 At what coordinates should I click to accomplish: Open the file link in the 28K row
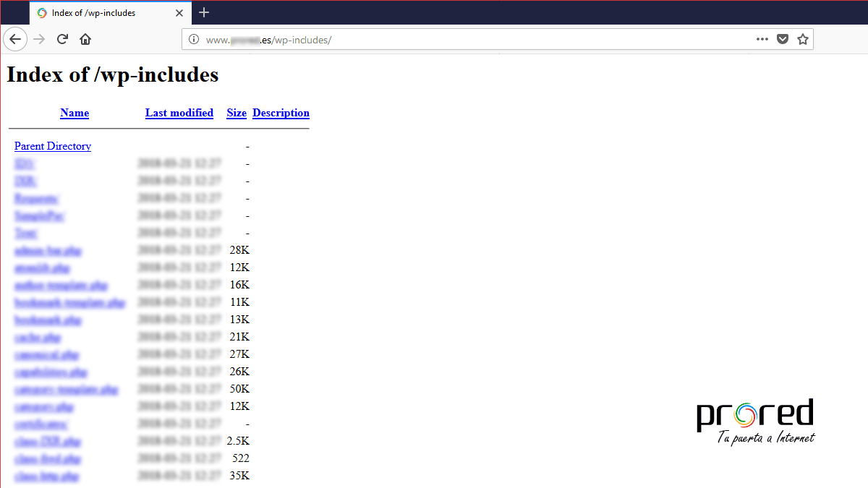coord(48,250)
